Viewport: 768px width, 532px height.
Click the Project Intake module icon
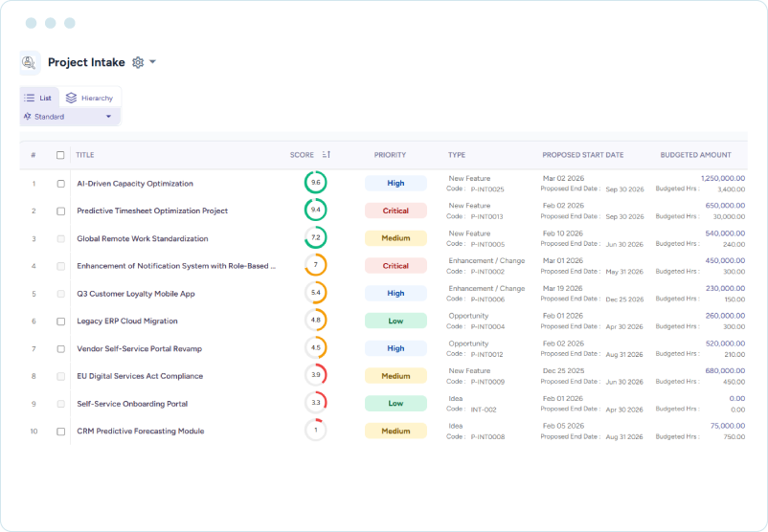pyautogui.click(x=30, y=62)
